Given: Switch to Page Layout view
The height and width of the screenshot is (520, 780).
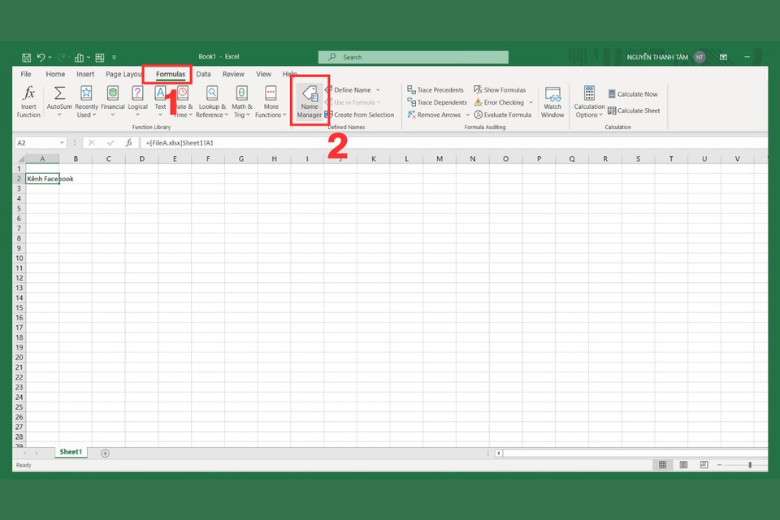Looking at the screenshot, I should tap(683, 465).
